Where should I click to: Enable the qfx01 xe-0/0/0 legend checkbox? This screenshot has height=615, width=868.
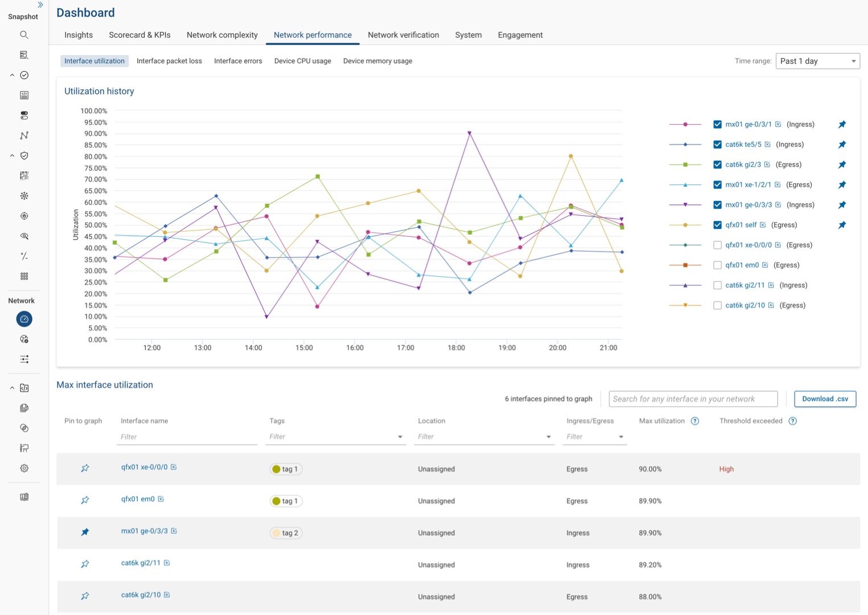point(717,245)
